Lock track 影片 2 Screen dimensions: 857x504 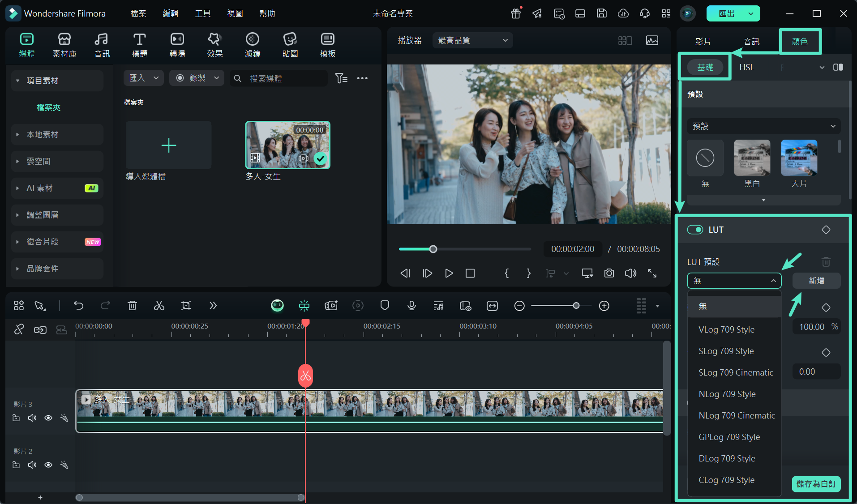[16, 465]
